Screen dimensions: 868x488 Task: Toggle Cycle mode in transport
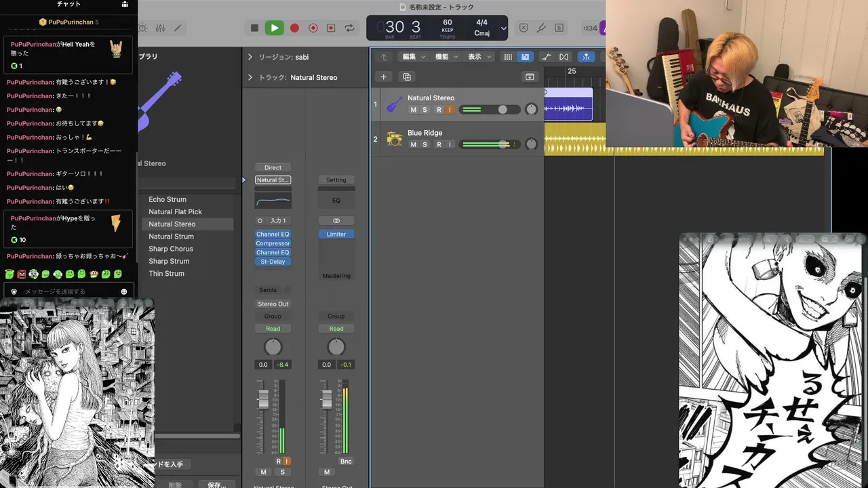pos(349,28)
